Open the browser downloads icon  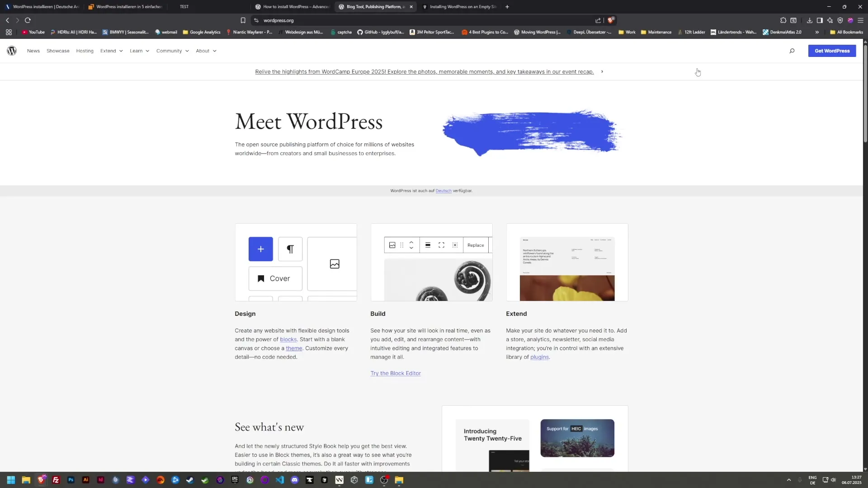[809, 20]
